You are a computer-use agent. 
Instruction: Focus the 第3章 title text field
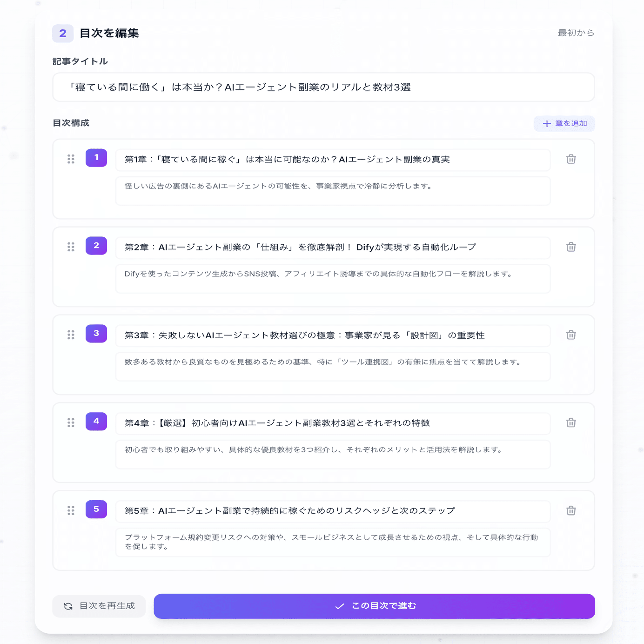pyautogui.click(x=333, y=335)
